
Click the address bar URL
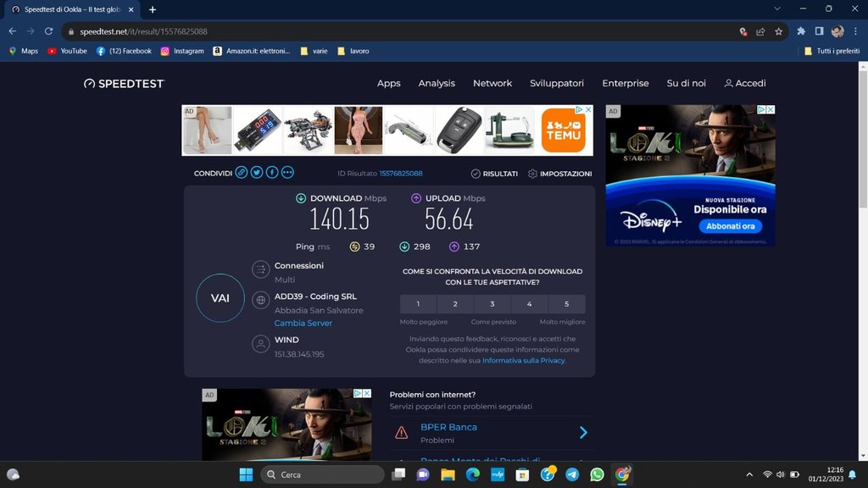[x=143, y=31]
